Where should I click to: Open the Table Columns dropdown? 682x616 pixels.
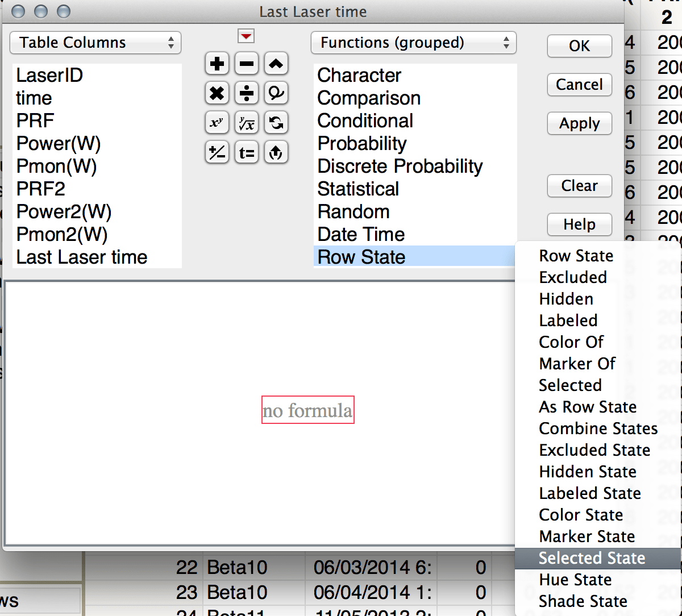95,42
